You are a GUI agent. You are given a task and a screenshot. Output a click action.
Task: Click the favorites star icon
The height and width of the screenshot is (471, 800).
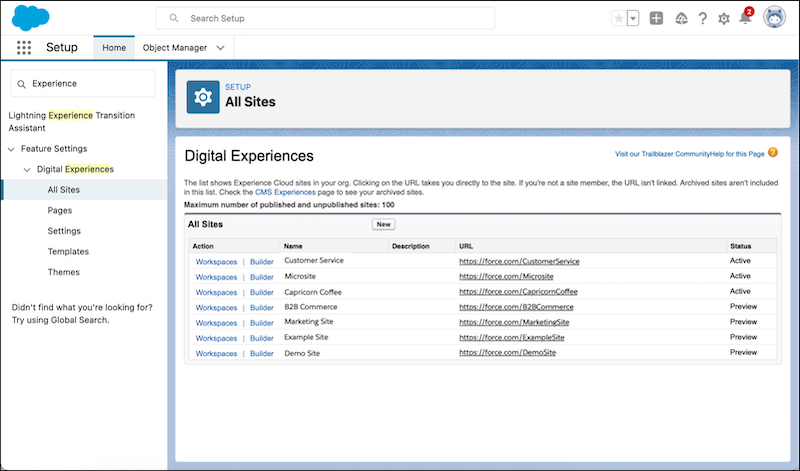click(620, 18)
